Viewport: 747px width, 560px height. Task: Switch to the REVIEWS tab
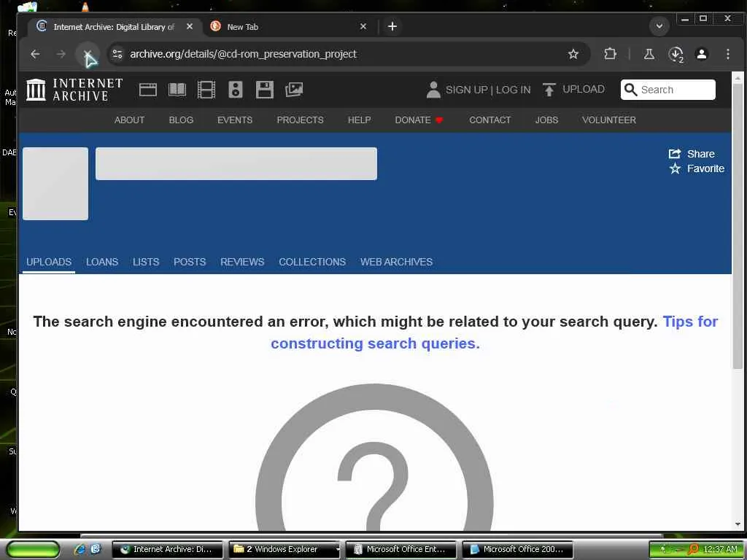(242, 262)
